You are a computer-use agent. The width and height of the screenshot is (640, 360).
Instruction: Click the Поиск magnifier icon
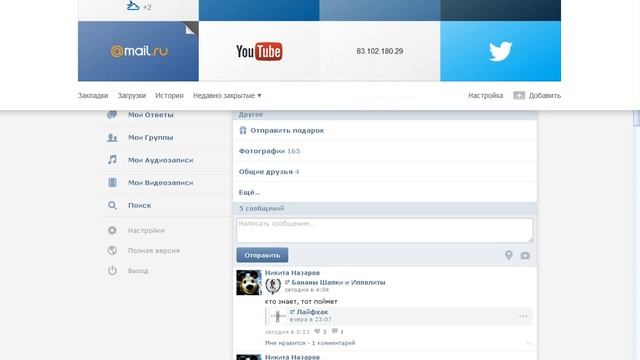(x=112, y=205)
